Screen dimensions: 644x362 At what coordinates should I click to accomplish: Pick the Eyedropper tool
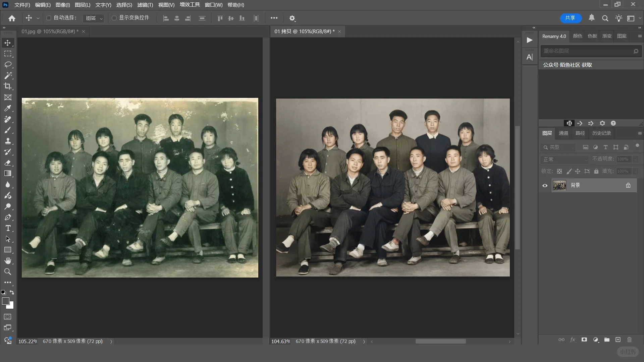(x=8, y=108)
